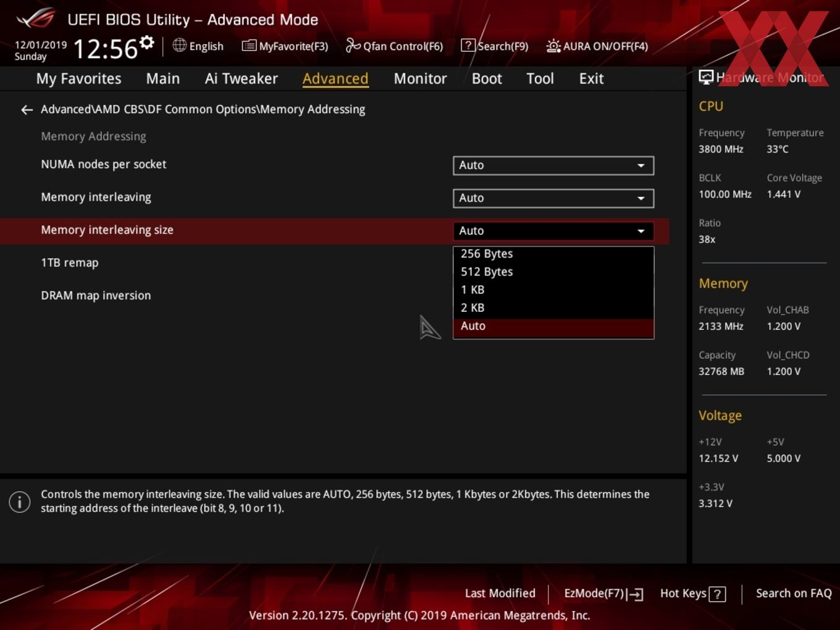The image size is (840, 630).
Task: Click Last Modified button
Action: (x=500, y=594)
